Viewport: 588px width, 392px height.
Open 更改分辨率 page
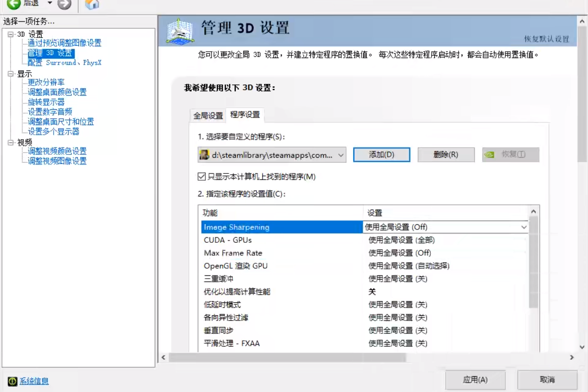pos(46,82)
